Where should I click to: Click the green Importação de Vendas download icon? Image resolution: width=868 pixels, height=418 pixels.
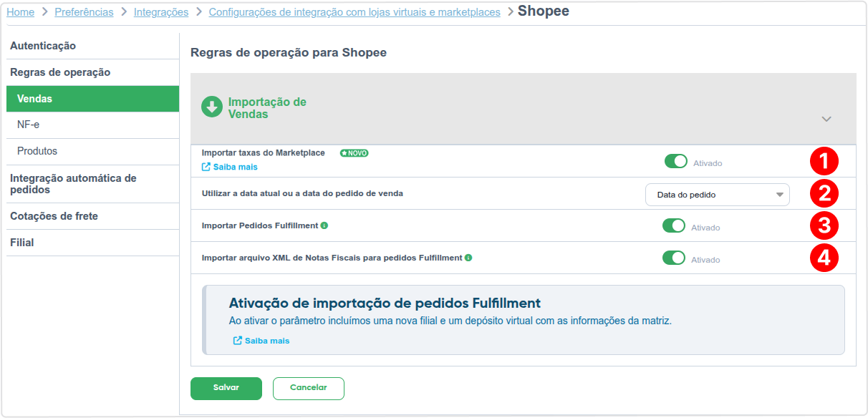coord(212,107)
